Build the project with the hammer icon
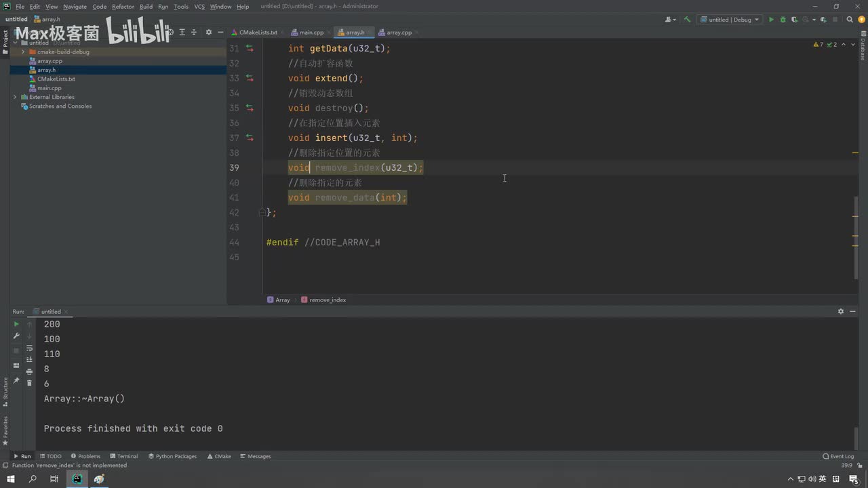Screen dimensions: 868x488 [x=687, y=20]
